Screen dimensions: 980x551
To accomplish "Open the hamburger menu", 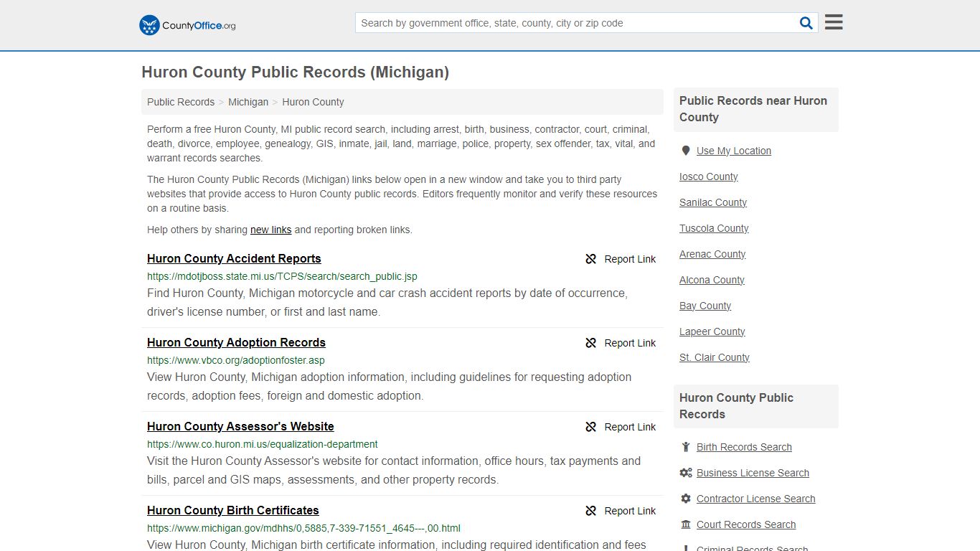I will coord(834,22).
